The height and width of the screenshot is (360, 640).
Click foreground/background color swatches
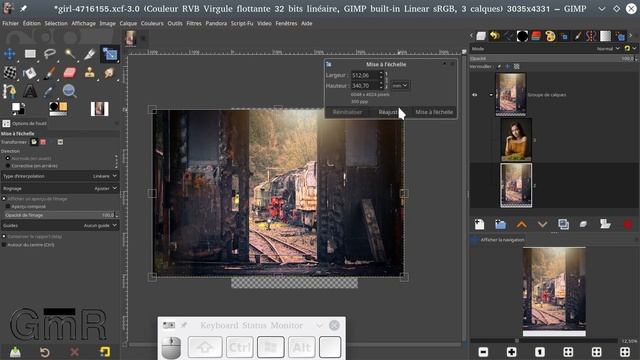pos(18,108)
